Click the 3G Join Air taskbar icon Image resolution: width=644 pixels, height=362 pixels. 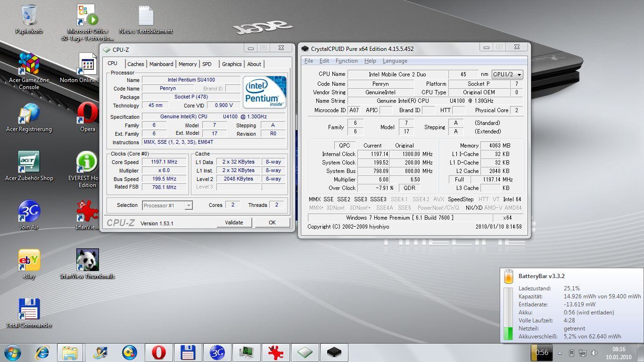217,353
